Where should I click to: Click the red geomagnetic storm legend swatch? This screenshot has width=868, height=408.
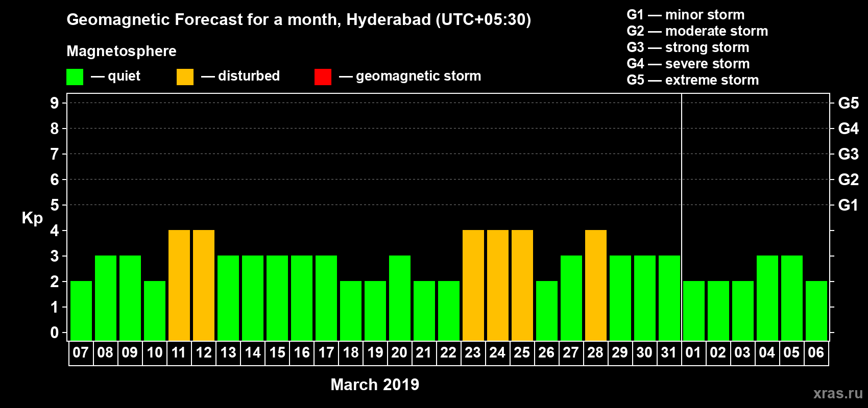pyautogui.click(x=323, y=77)
